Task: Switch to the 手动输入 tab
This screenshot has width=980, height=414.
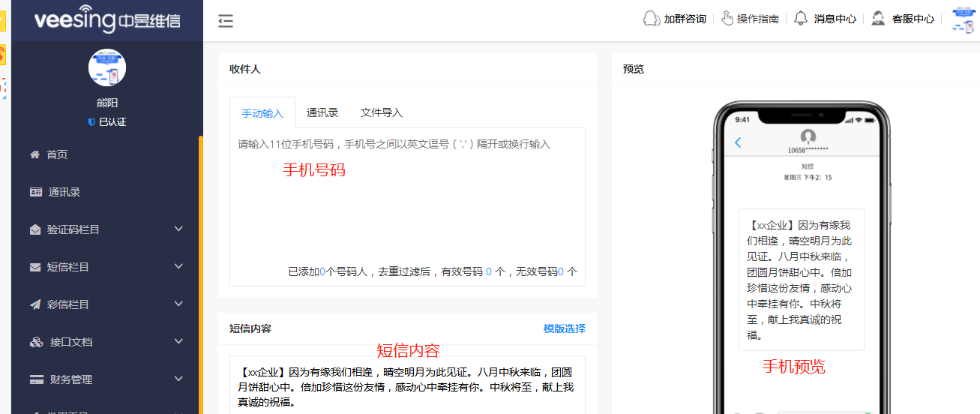Action: click(262, 113)
